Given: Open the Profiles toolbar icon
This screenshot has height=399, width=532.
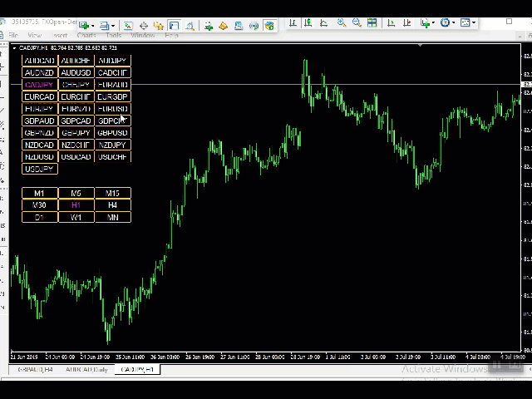Looking at the screenshot, I should 105,26.
